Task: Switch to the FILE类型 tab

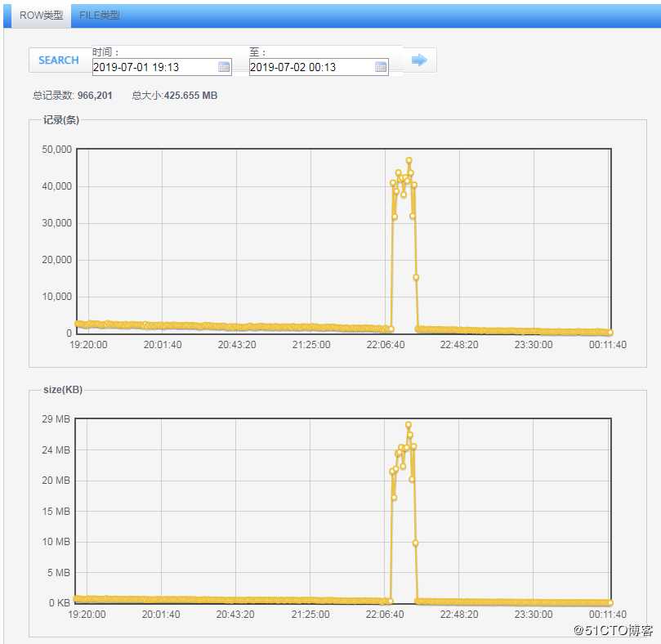Action: point(100,16)
